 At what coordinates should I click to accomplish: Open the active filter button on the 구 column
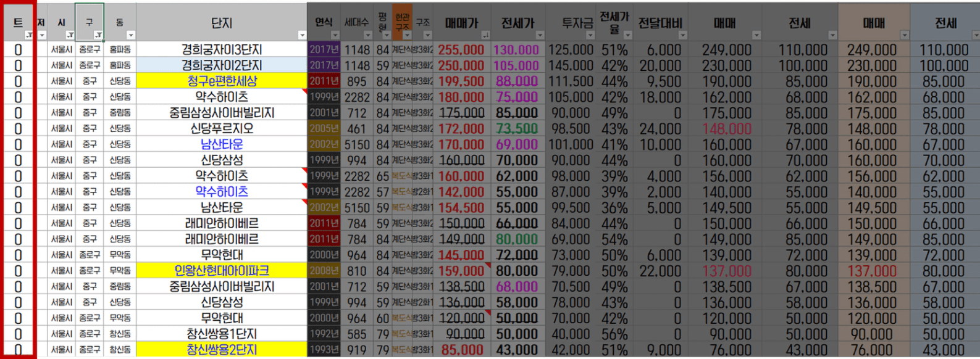[99, 35]
